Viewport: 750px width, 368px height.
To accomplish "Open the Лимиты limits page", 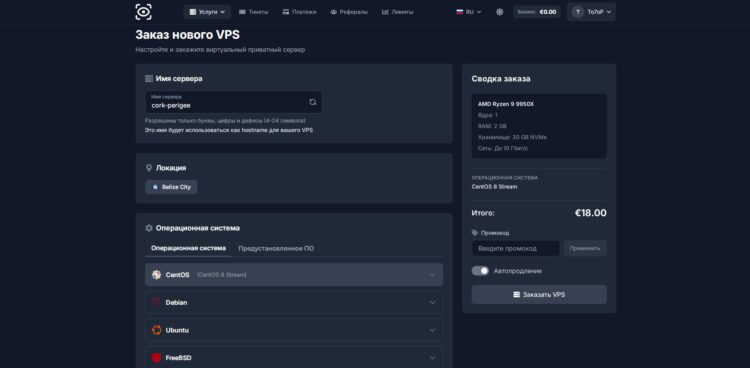I will 397,12.
